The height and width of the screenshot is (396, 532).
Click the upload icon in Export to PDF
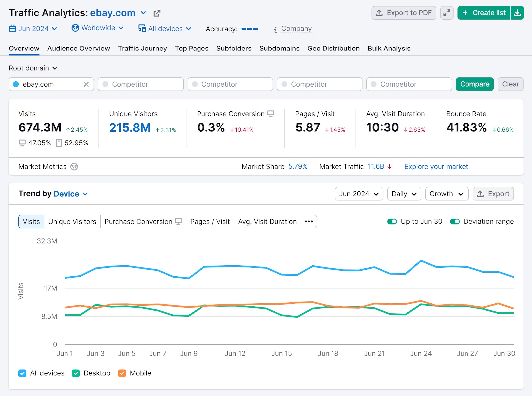pyautogui.click(x=379, y=13)
